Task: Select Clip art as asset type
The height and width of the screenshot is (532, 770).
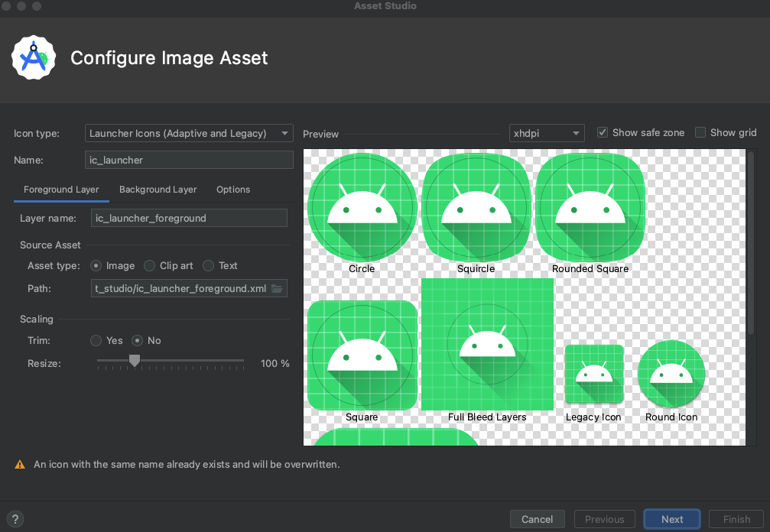Action: click(x=151, y=265)
